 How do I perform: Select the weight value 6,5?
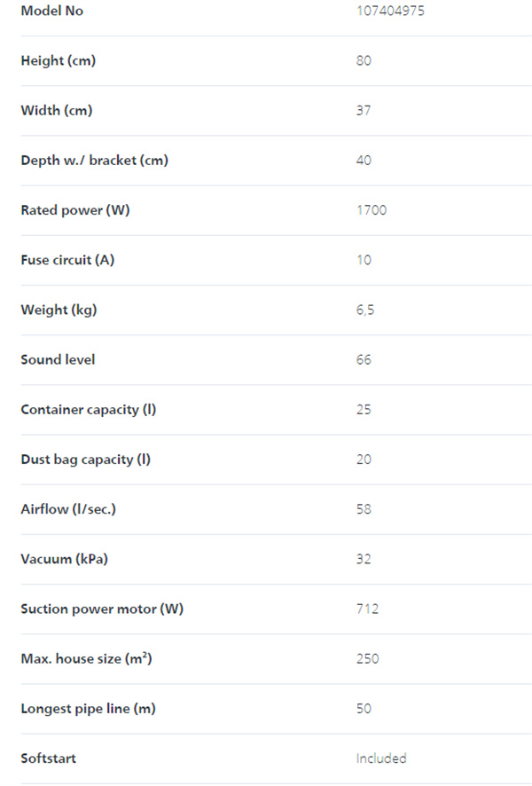[365, 310]
